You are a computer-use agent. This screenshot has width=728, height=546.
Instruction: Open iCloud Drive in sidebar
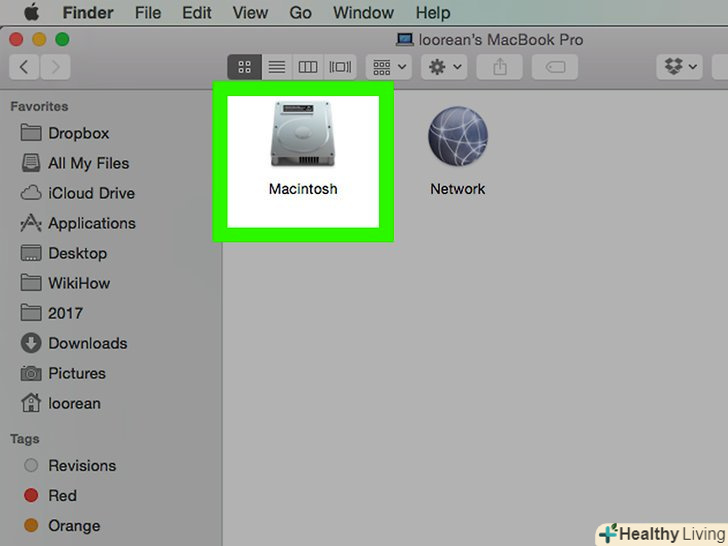pyautogui.click(x=78, y=193)
